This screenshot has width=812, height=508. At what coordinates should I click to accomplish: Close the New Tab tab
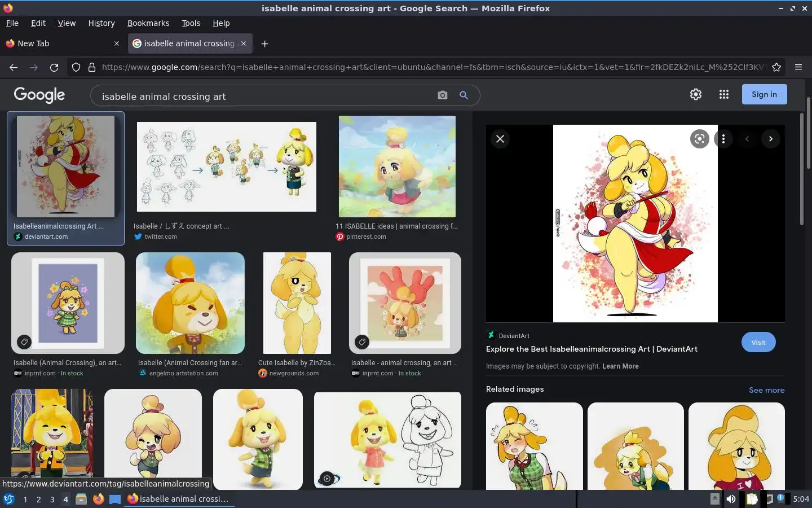[117, 43]
